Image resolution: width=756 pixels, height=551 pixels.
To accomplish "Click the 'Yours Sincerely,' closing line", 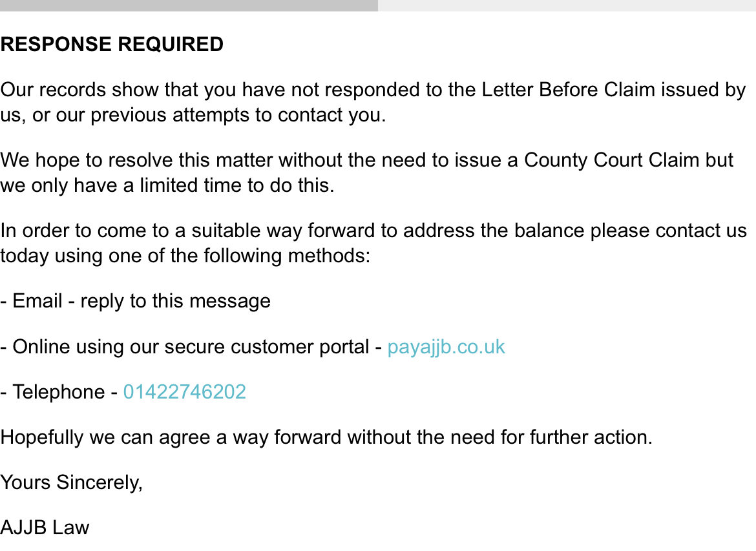I will tap(71, 483).
